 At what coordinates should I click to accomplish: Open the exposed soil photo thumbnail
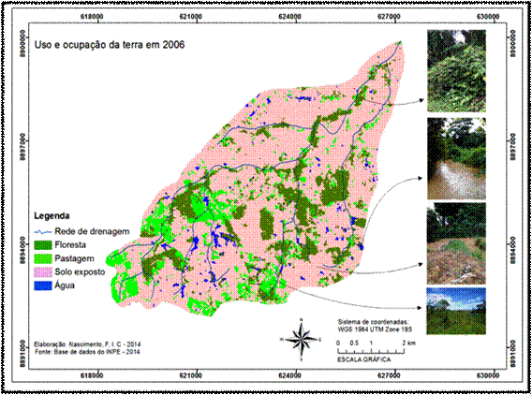(456, 243)
